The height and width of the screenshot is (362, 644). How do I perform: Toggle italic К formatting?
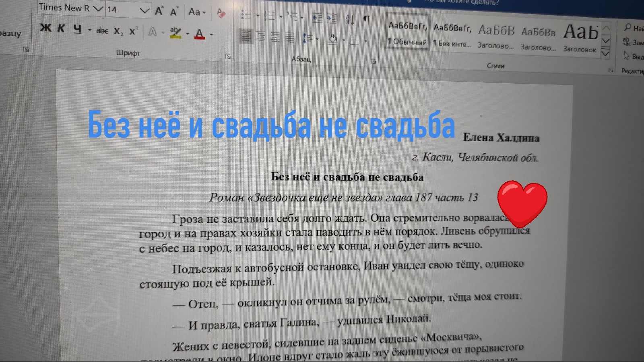61,28
